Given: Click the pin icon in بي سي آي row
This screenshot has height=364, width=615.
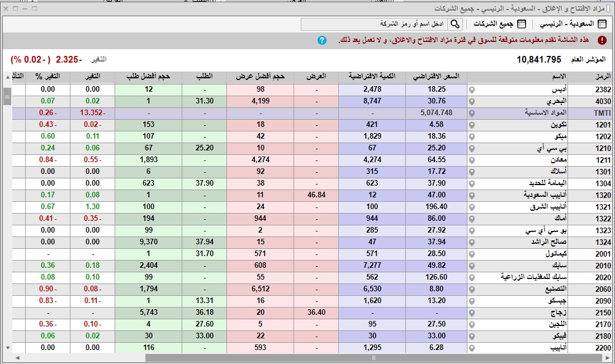Looking at the screenshot, I should [x=472, y=149].
